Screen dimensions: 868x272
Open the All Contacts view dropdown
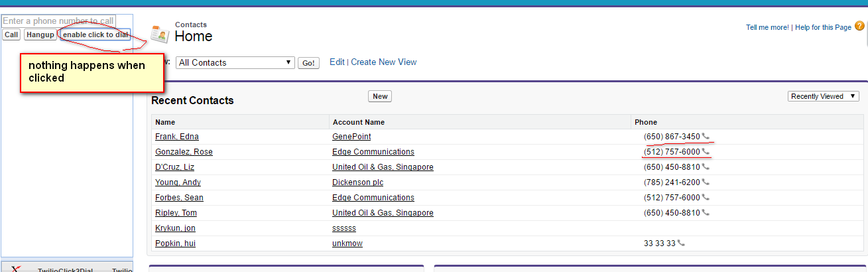click(235, 62)
